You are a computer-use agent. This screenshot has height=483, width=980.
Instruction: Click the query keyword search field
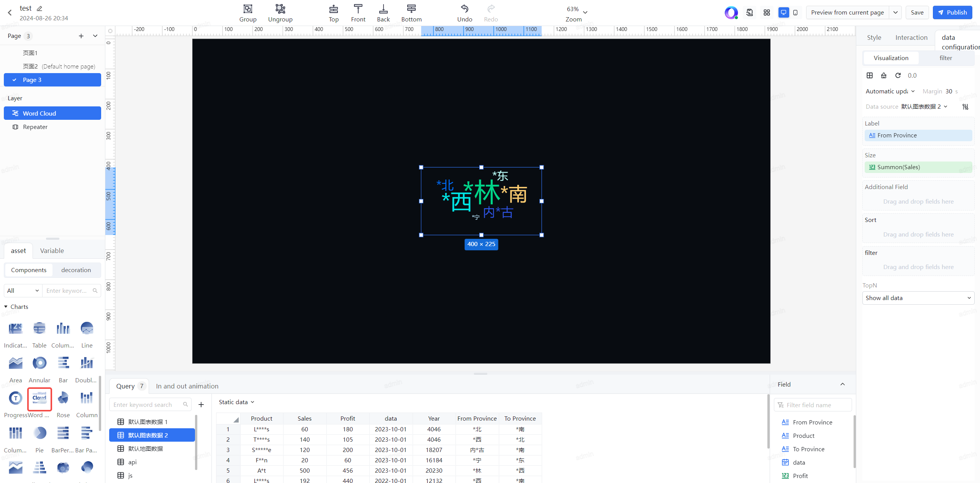click(x=150, y=405)
